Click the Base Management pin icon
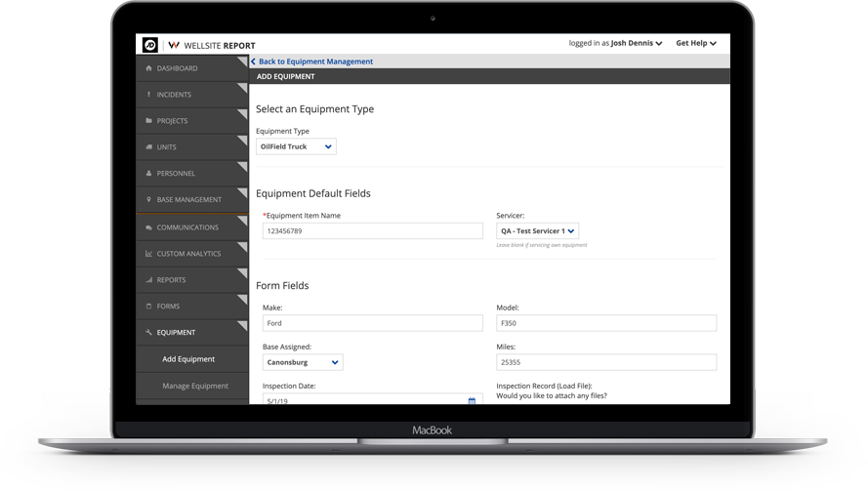This screenshot has height=492, width=868. point(149,200)
